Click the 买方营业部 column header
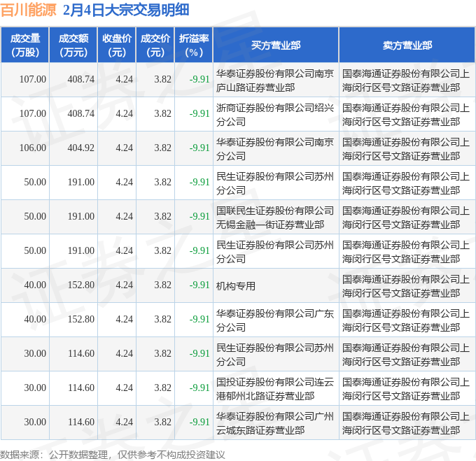Image resolution: width=476 pixels, height=461 pixels. click(276, 45)
